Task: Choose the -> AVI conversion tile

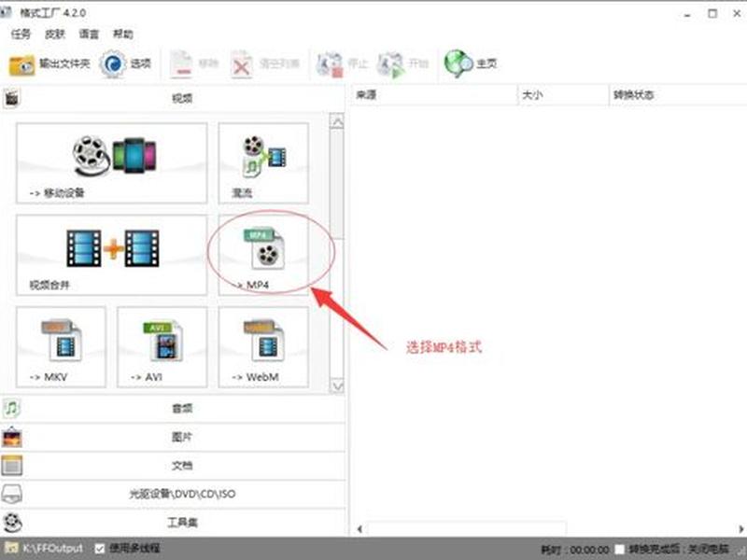Action: 162,346
